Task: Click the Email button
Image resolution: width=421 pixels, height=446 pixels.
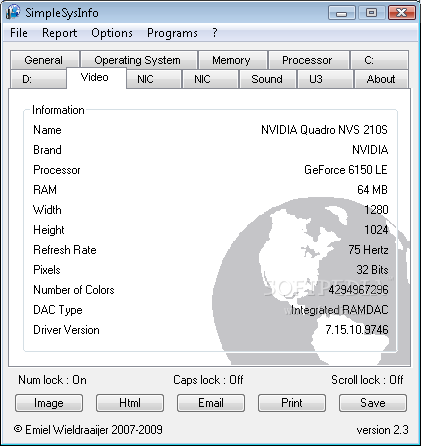Action: click(x=211, y=403)
